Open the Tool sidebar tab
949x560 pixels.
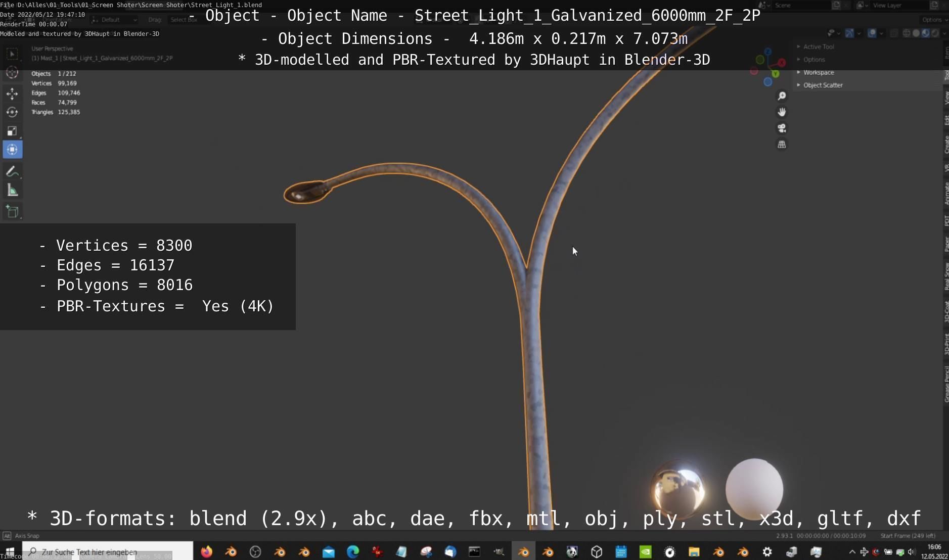click(946, 75)
